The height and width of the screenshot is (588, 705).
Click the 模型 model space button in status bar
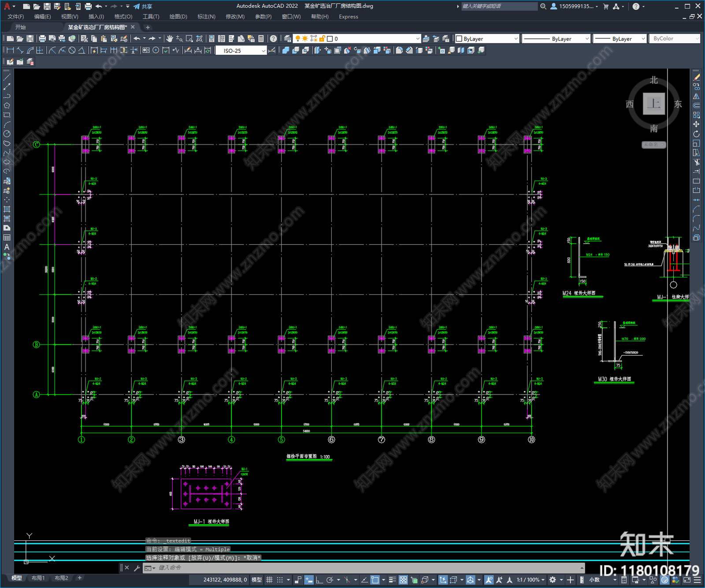tap(256, 580)
